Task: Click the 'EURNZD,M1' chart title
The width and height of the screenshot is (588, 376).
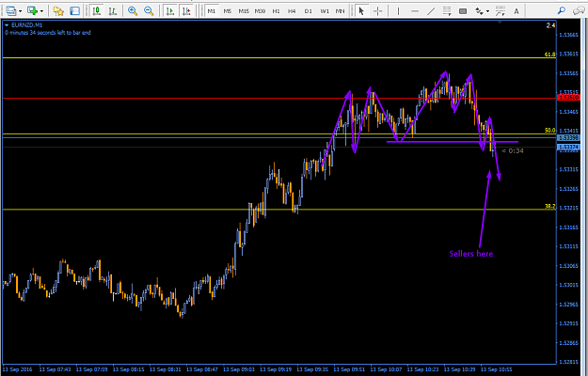Action: 27,25
